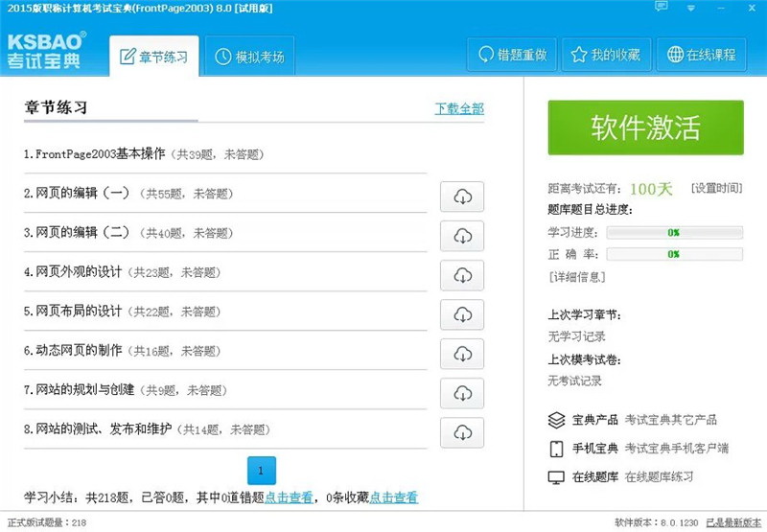767x532 pixels.
Task: Open chapter 7. 网站的规划与创建
Action: click(x=126, y=390)
